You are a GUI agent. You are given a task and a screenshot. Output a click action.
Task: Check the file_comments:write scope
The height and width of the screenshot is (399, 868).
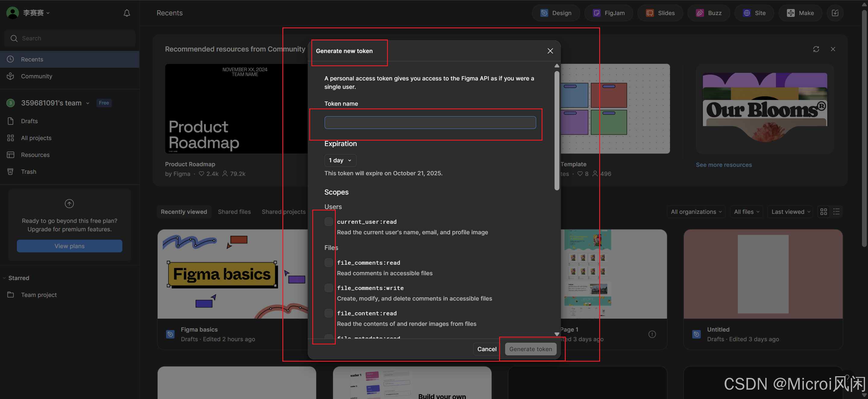tap(329, 288)
